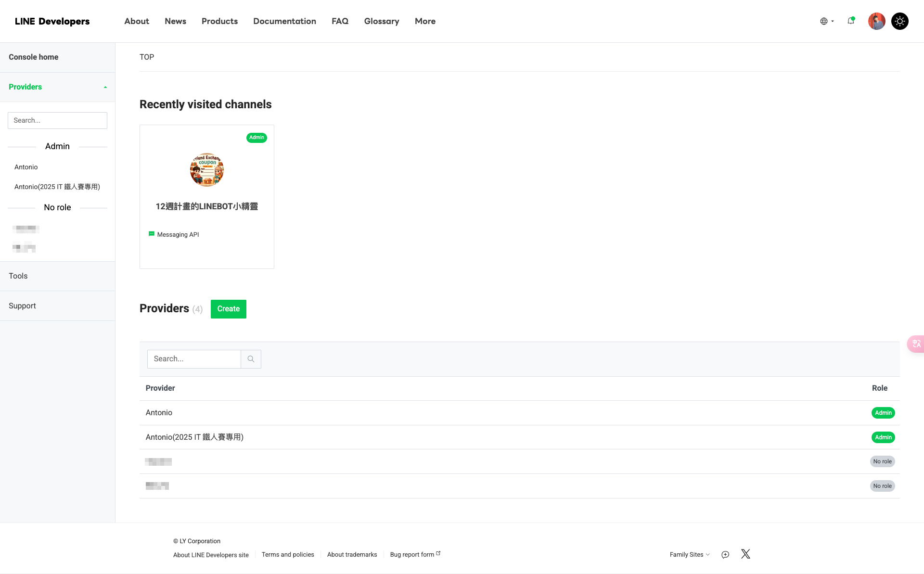Viewport: 924px width, 574px height.
Task: Open the Glossary page
Action: [382, 21]
